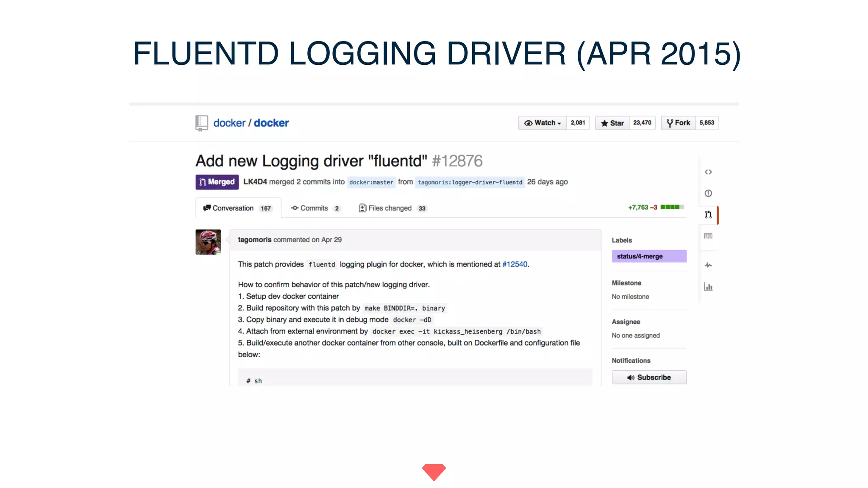Click the Files changed count badge 33
868x488 pixels.
(x=422, y=208)
